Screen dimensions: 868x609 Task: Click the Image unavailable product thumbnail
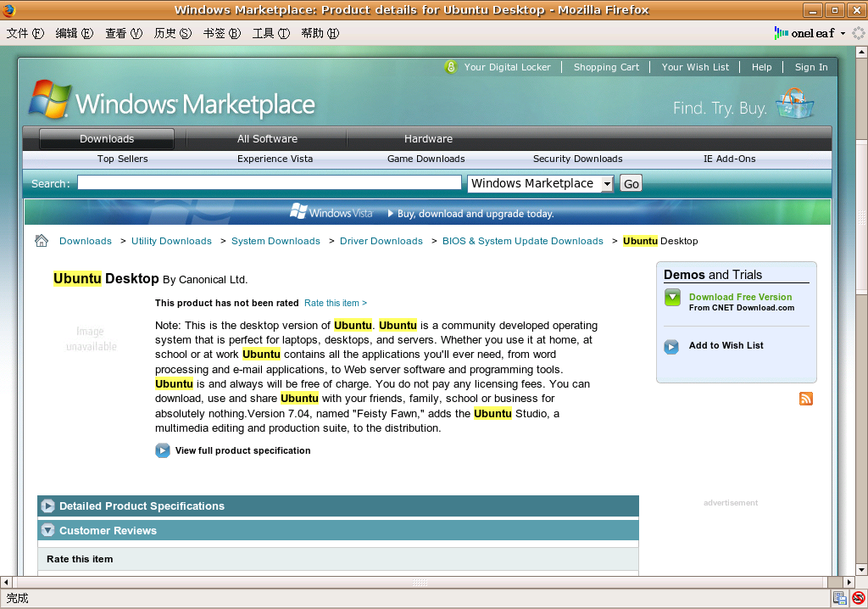92,338
